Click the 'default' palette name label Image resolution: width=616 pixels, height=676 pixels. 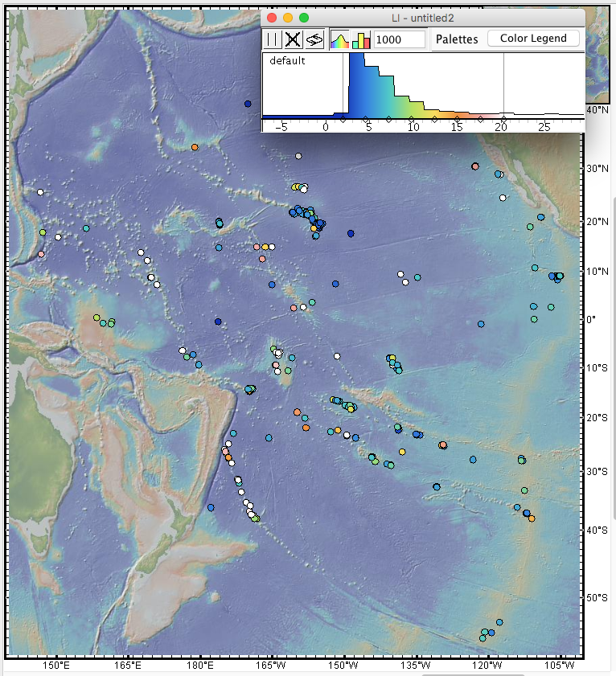[x=287, y=61]
